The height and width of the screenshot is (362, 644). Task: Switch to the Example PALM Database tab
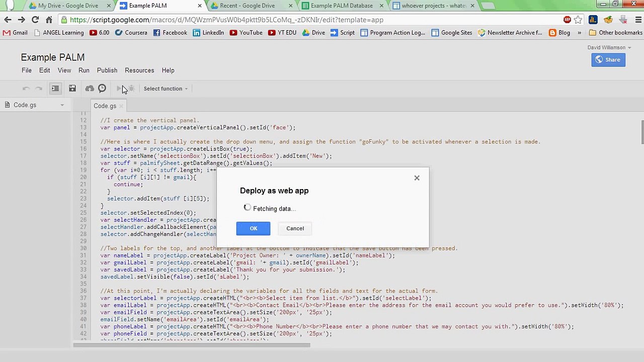[342, 6]
